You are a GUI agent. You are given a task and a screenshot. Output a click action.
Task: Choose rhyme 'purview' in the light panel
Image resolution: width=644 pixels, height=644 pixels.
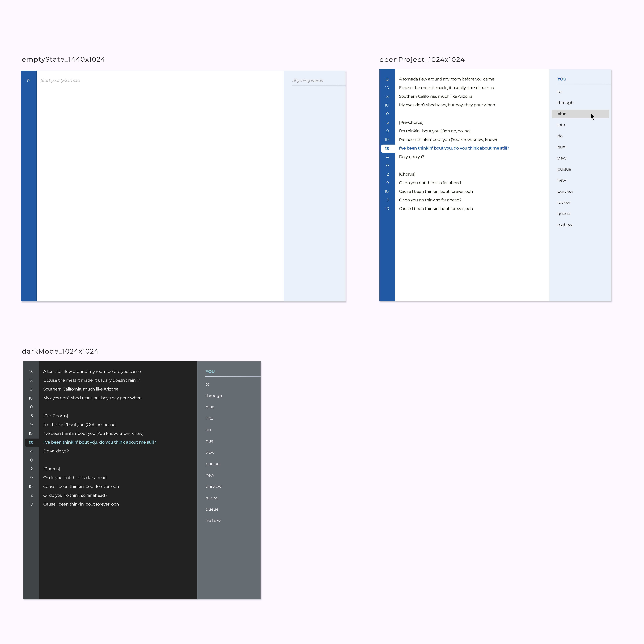(565, 191)
